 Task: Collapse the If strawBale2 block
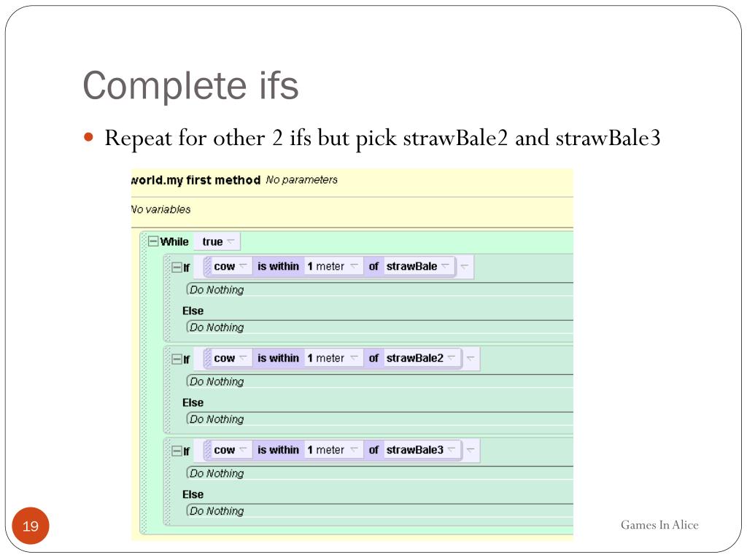(177, 359)
